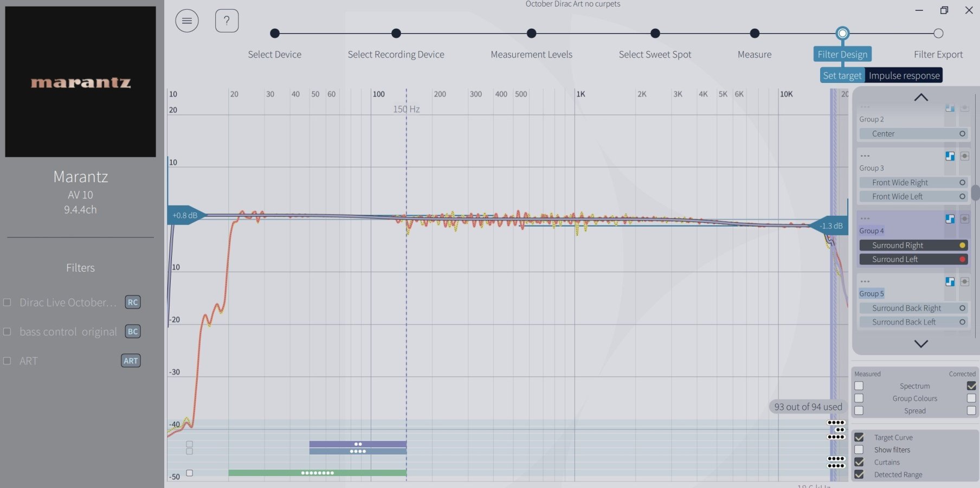Image resolution: width=980 pixels, height=488 pixels.
Task: Click the 93 out of 94 used indicator
Action: [808, 407]
